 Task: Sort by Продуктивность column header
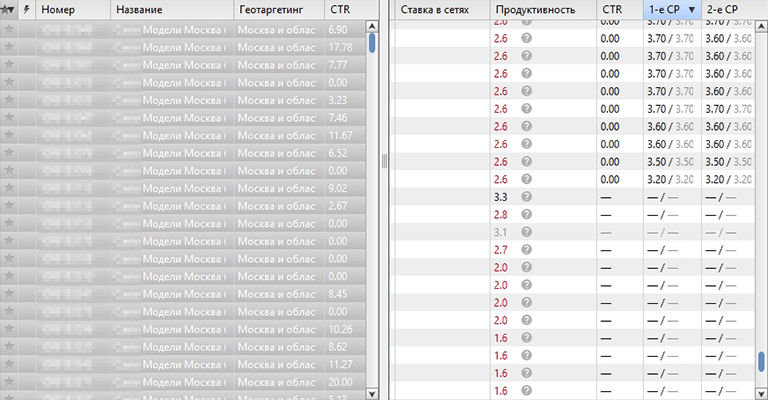[535, 10]
